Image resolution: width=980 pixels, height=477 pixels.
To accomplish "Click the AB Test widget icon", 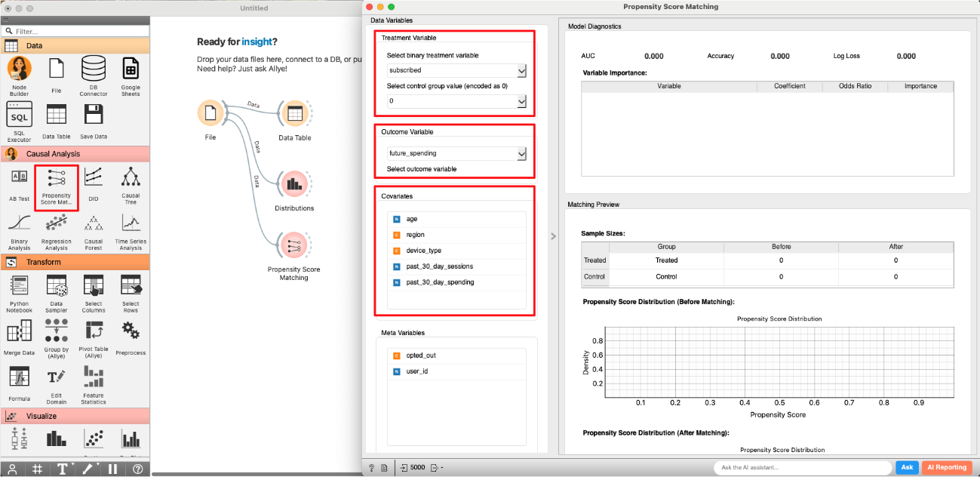I will pyautogui.click(x=19, y=179).
